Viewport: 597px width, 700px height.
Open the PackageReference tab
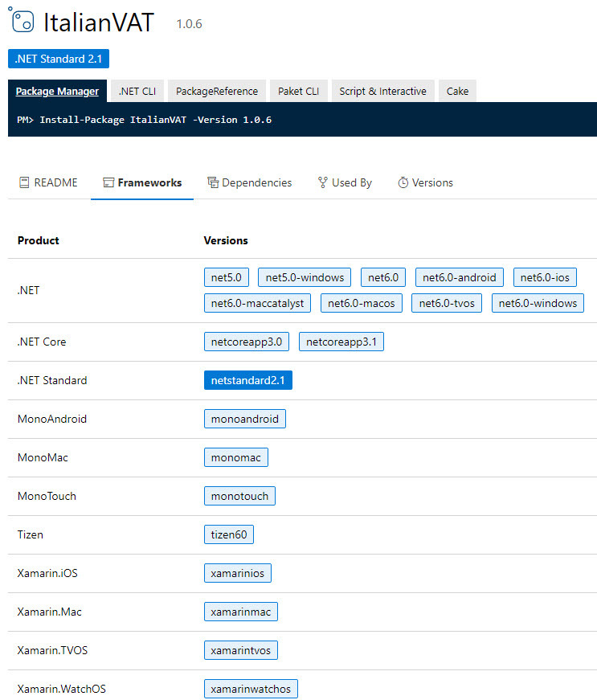pyautogui.click(x=217, y=91)
